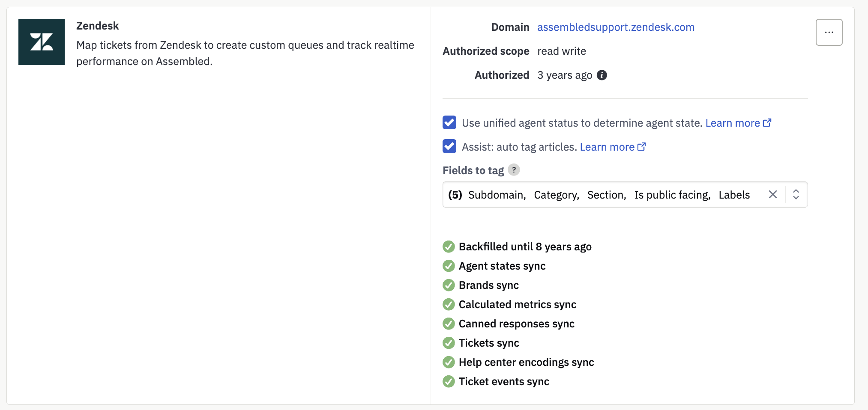Click 'Agent states sync' status text
The width and height of the screenshot is (868, 410).
(502, 266)
